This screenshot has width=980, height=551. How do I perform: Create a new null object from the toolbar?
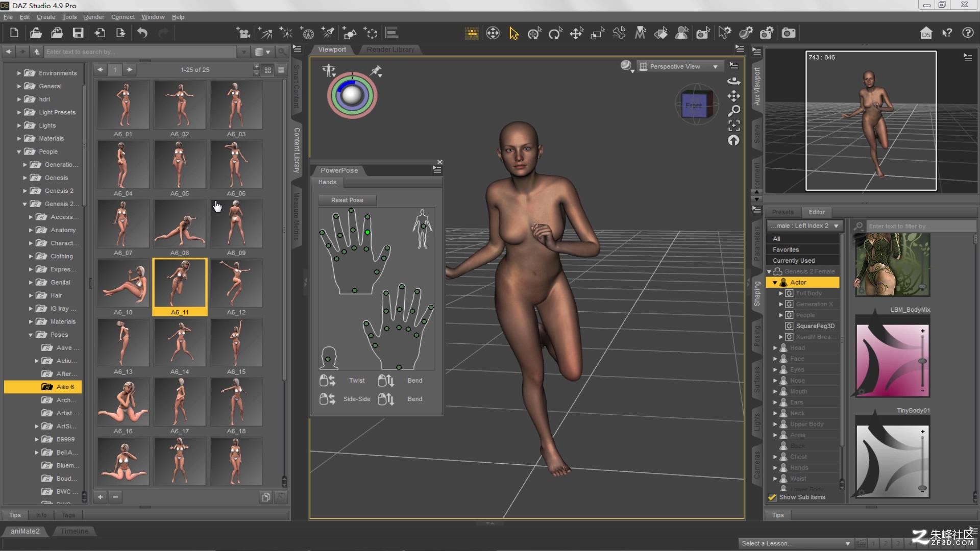[x=371, y=33]
